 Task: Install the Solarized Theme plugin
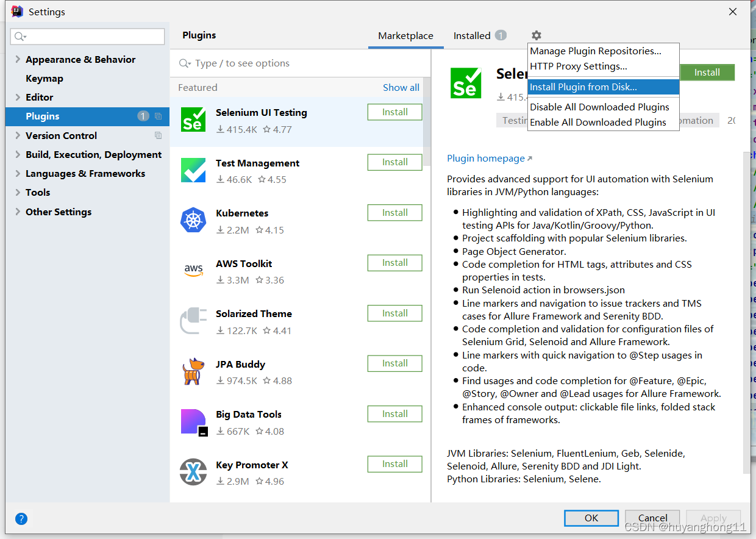(394, 313)
